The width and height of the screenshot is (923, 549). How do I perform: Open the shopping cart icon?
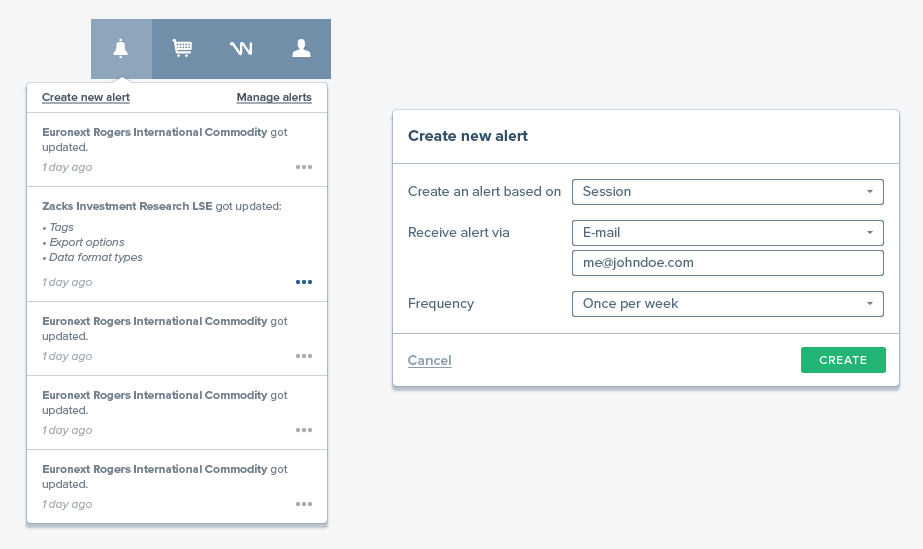(x=182, y=48)
